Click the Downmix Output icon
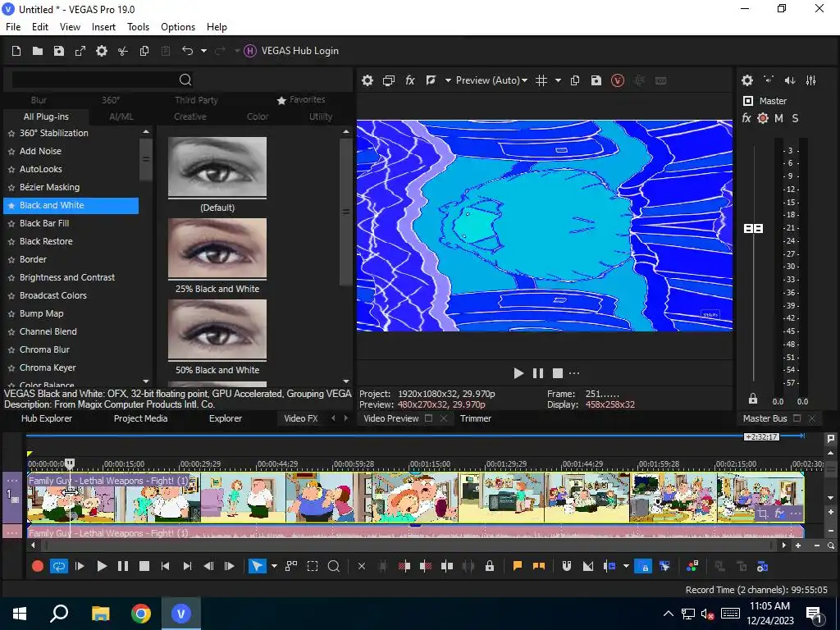The height and width of the screenshot is (630, 840). 769,80
